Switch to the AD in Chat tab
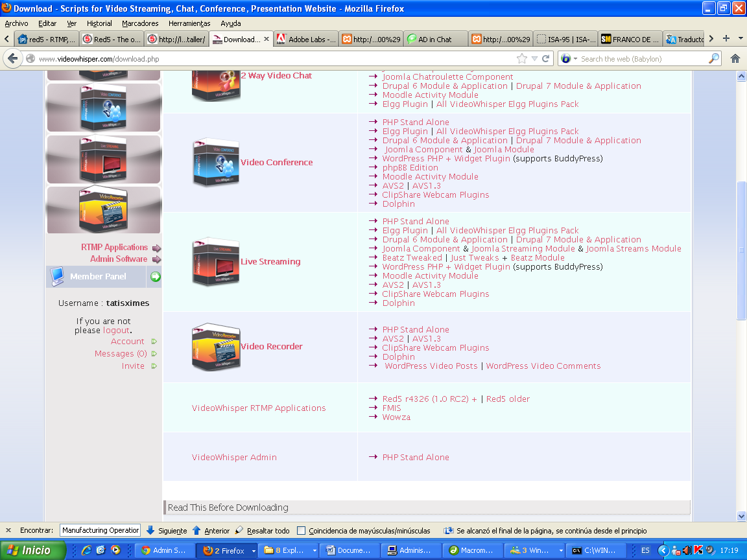The height and width of the screenshot is (560, 747). click(436, 39)
